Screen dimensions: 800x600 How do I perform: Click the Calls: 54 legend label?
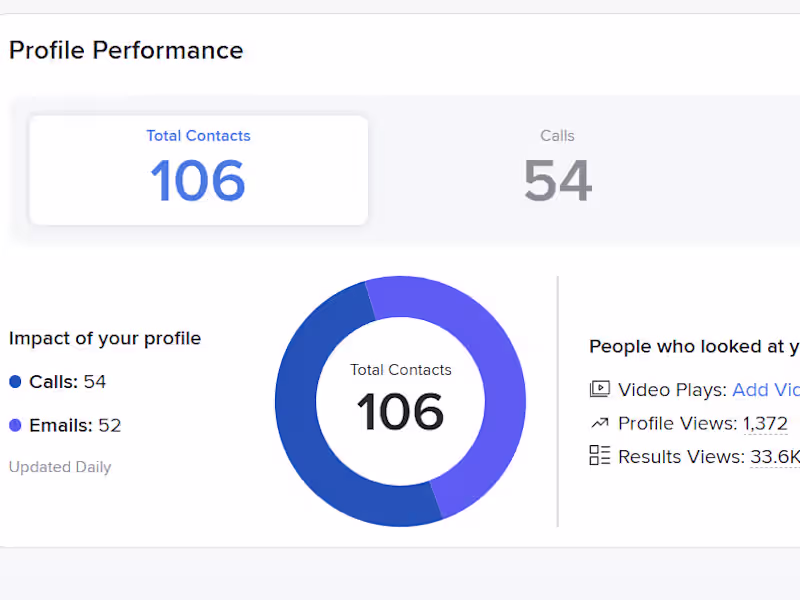point(67,382)
